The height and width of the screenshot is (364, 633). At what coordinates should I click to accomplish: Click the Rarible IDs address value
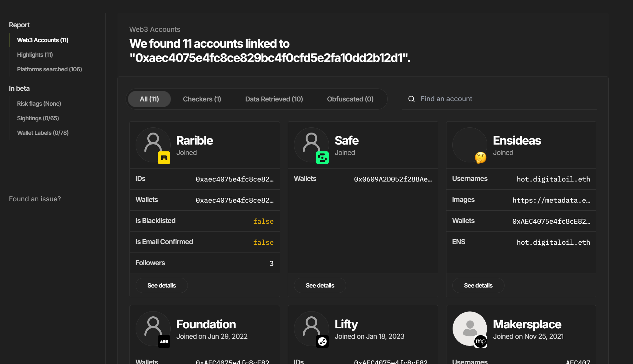235,179
